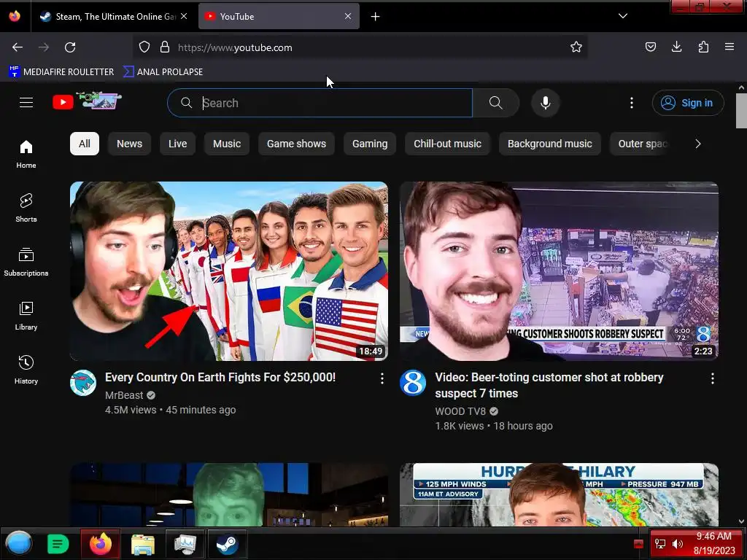Close the Steam browser tab
Image resolution: width=747 pixels, height=560 pixels.
[184, 16]
